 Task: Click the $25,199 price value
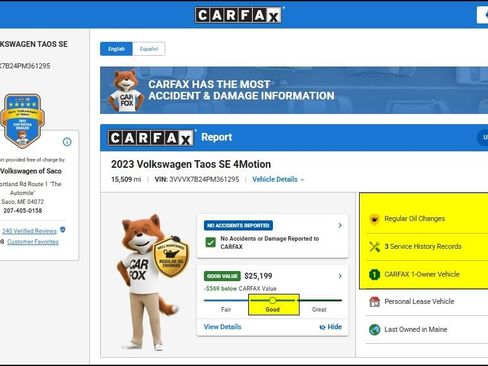[x=258, y=276]
